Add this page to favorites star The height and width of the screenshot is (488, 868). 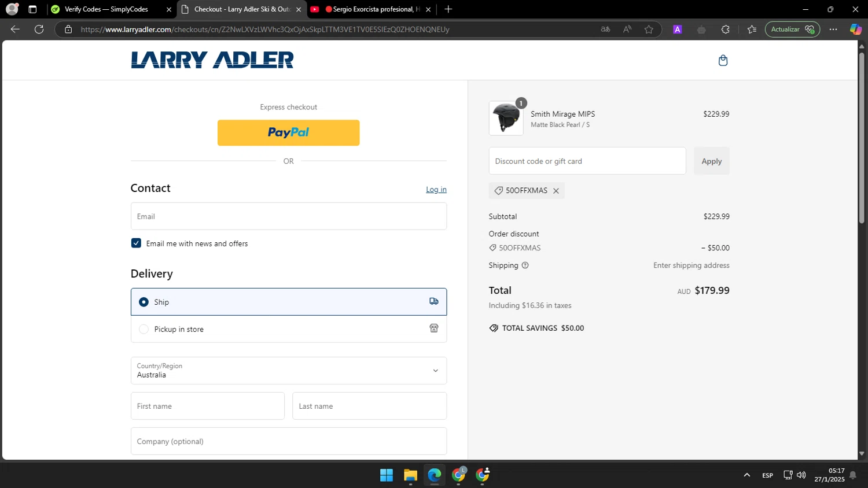(x=649, y=29)
